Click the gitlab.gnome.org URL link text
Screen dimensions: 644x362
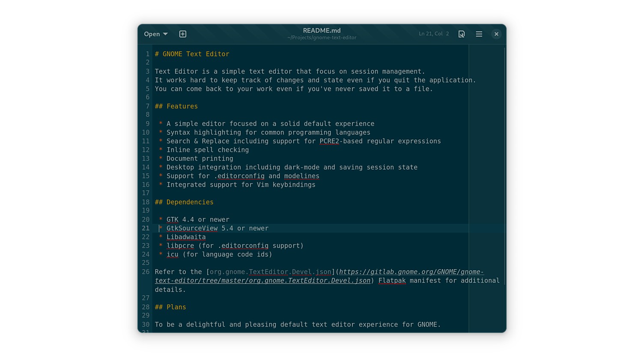click(x=411, y=272)
